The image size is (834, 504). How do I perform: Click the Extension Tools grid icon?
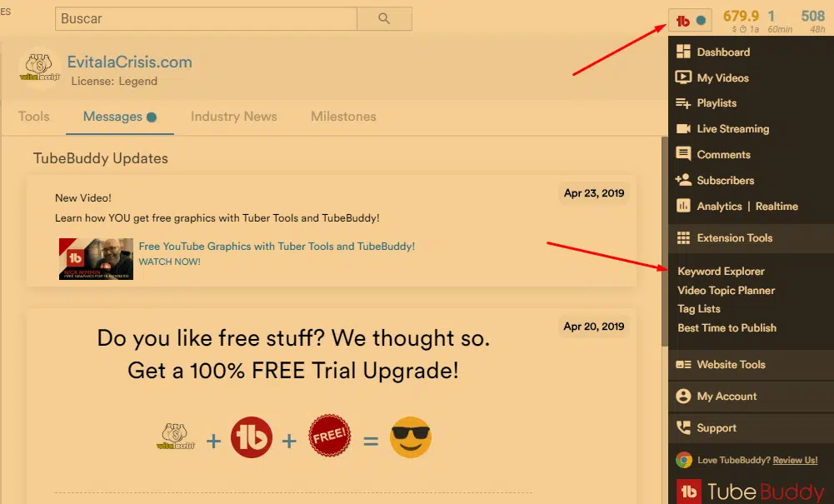tap(683, 237)
